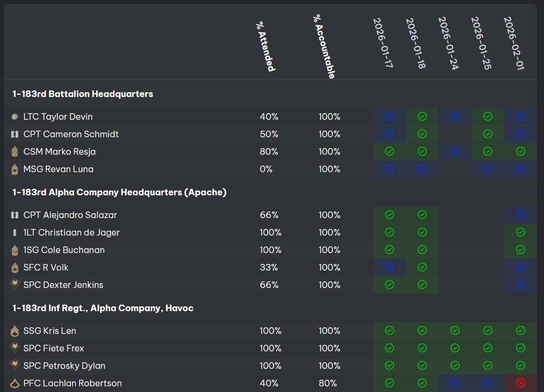Click the red absent icon for Lachlan Robertson
The height and width of the screenshot is (392, 544).
(520, 383)
